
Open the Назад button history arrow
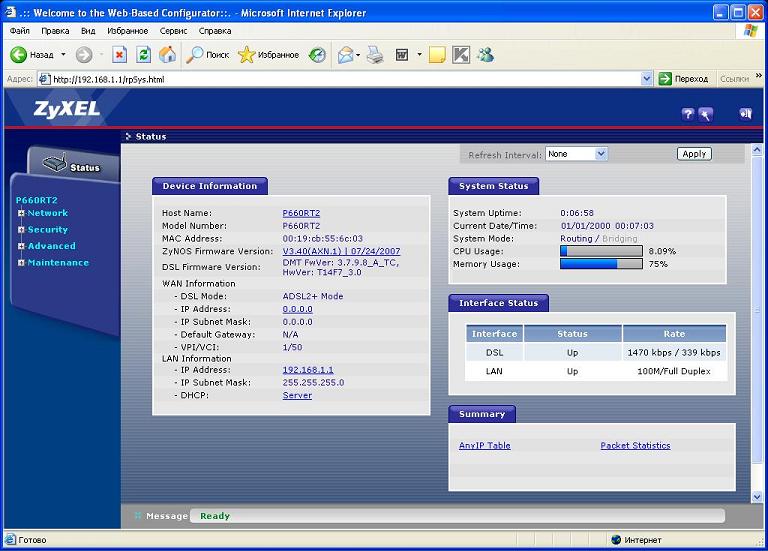[x=63, y=54]
